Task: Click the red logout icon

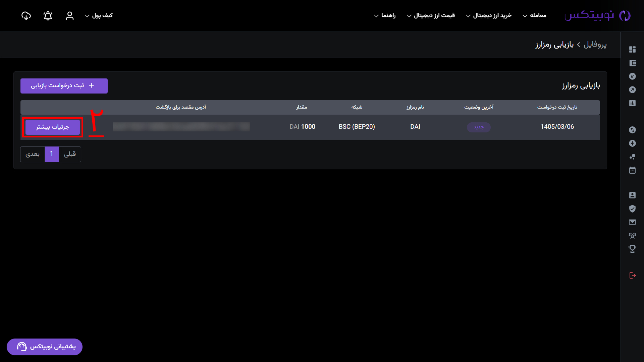Action: [x=632, y=275]
